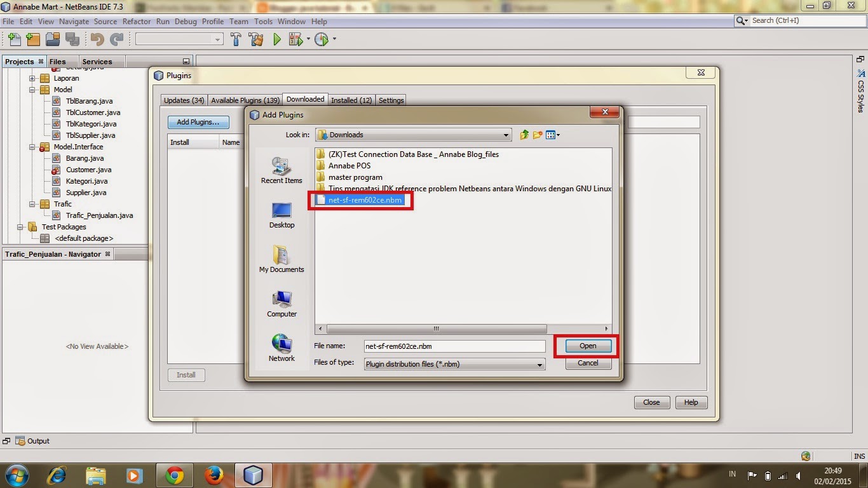Click the Undo toolbar icon
Image resolution: width=868 pixels, height=488 pixels.
[97, 39]
